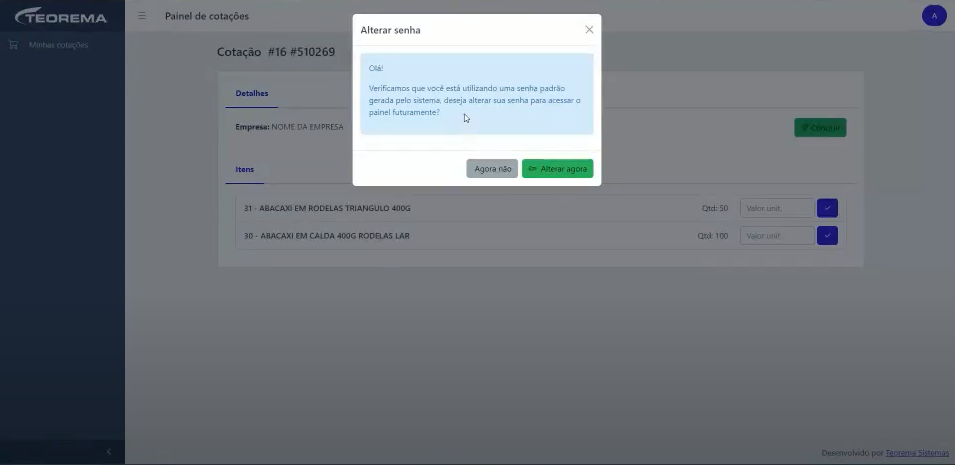Open the user avatar A menu
Image resolution: width=955 pixels, height=465 pixels.
point(934,16)
